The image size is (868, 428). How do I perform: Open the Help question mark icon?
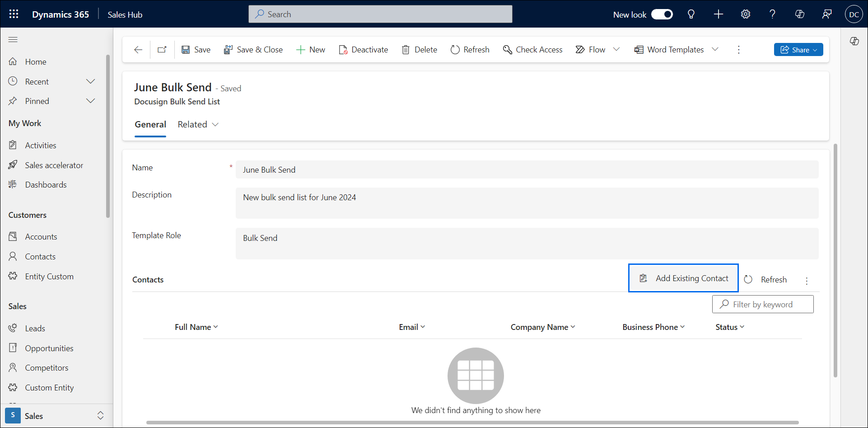click(772, 14)
